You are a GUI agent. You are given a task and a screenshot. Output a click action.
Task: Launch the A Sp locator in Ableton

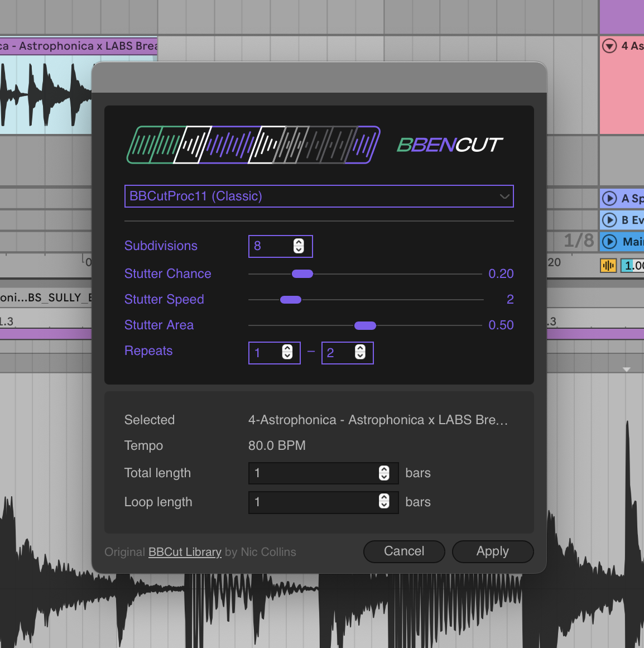[x=609, y=198]
